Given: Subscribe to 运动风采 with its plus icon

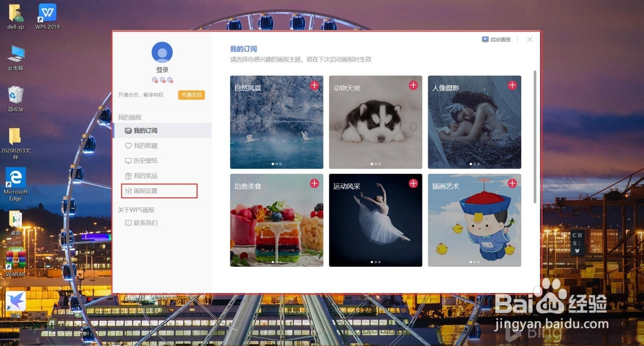Looking at the screenshot, I should click(413, 183).
